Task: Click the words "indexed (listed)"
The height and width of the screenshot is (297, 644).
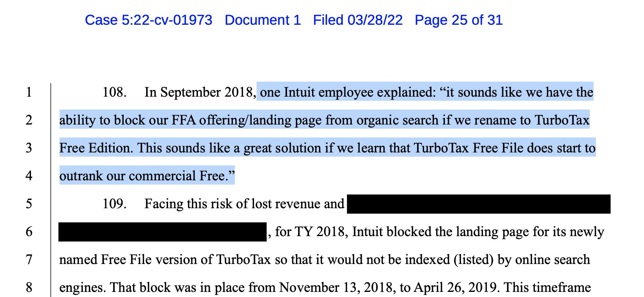Action: pos(449,260)
